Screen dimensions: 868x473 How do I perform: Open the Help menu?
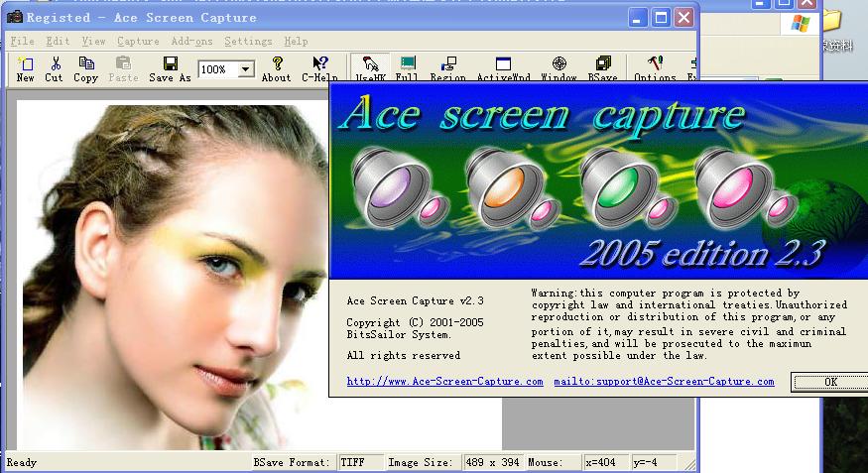point(297,41)
